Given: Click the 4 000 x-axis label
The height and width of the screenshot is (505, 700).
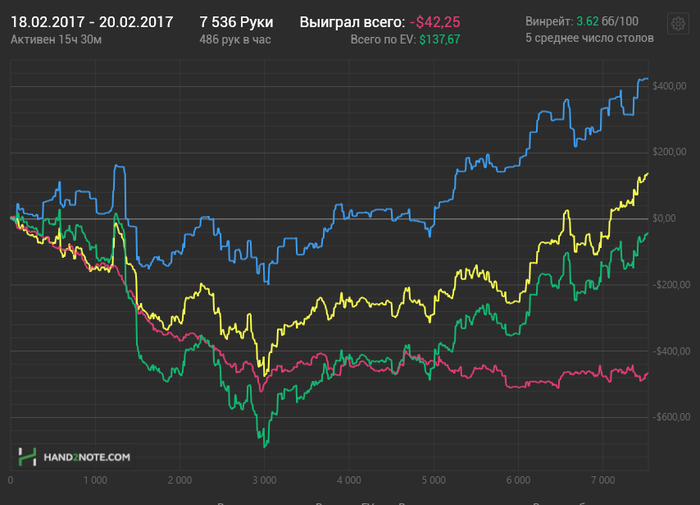Looking at the screenshot, I should click(349, 480).
